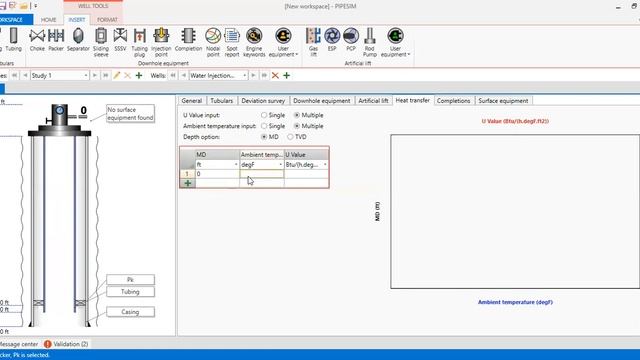This screenshot has width=640, height=360.
Task: Insert a Tubing plug
Action: [x=140, y=42]
